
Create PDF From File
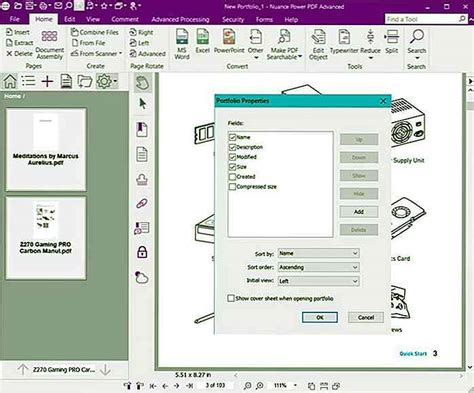(x=89, y=43)
